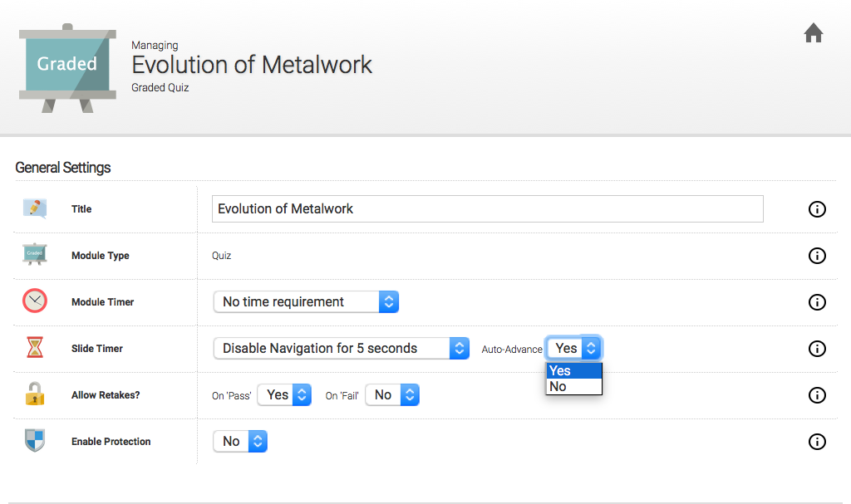Click the 'Title' row label
The height and width of the screenshot is (504, 851).
click(81, 209)
